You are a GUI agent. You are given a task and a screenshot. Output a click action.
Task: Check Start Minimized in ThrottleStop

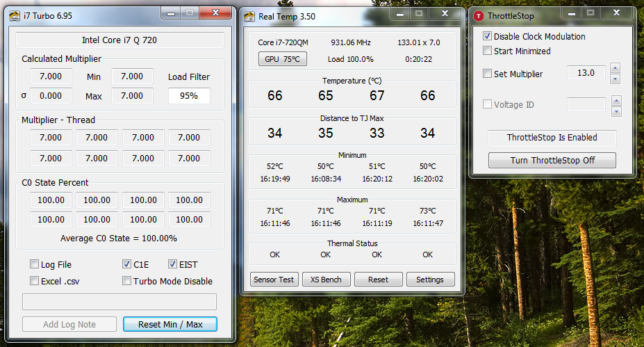tap(487, 51)
